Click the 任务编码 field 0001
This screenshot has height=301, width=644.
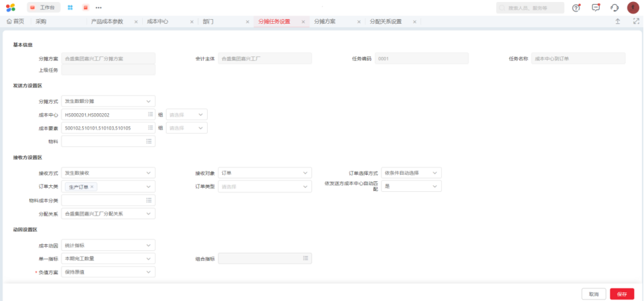coord(422,58)
